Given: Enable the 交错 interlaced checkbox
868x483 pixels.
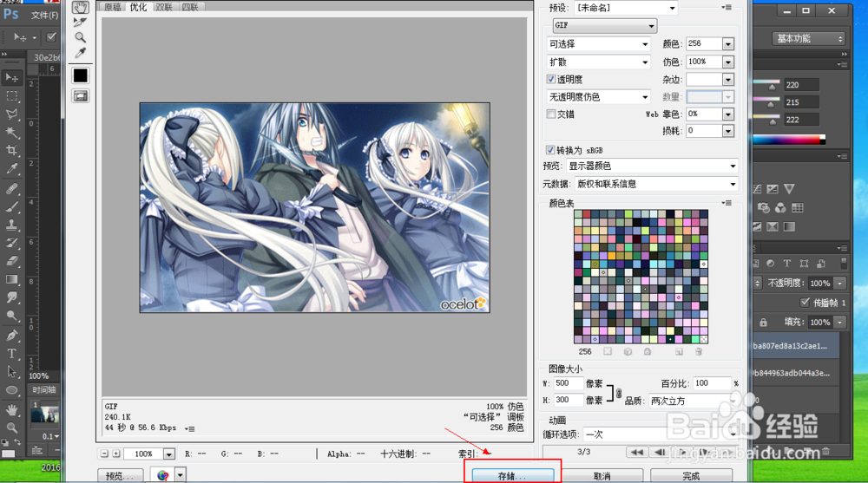Looking at the screenshot, I should [x=551, y=114].
